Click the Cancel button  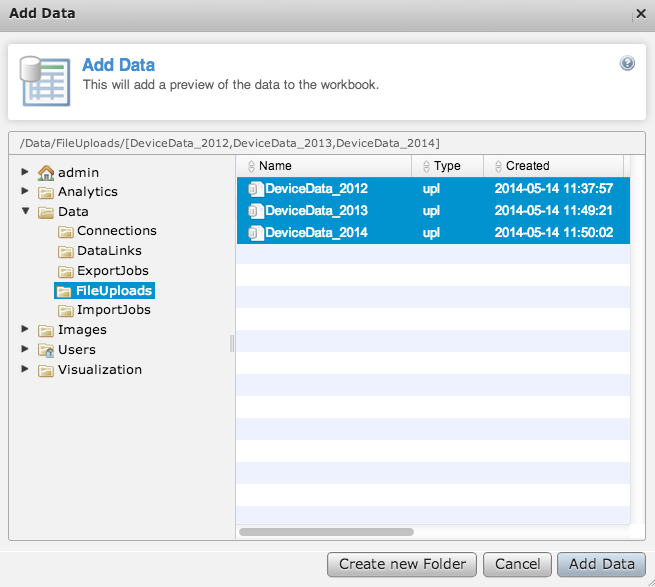point(518,564)
